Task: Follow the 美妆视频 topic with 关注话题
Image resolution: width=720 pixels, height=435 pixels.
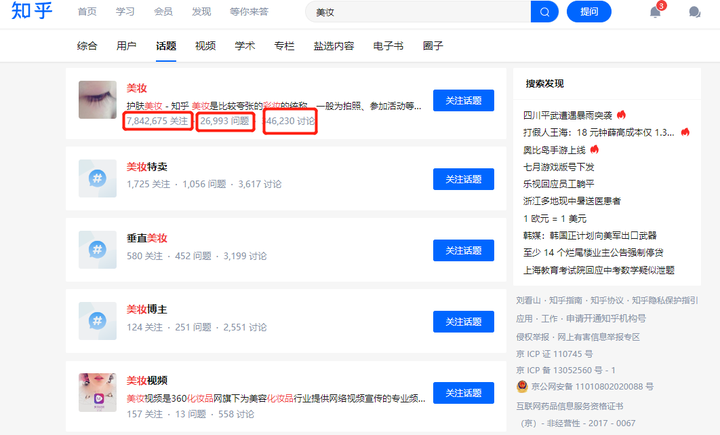Action: click(x=463, y=393)
